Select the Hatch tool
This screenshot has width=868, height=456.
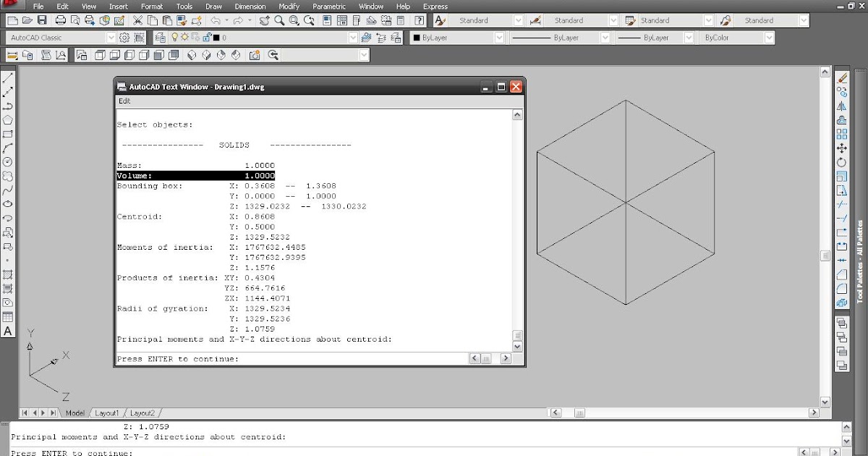(8, 274)
